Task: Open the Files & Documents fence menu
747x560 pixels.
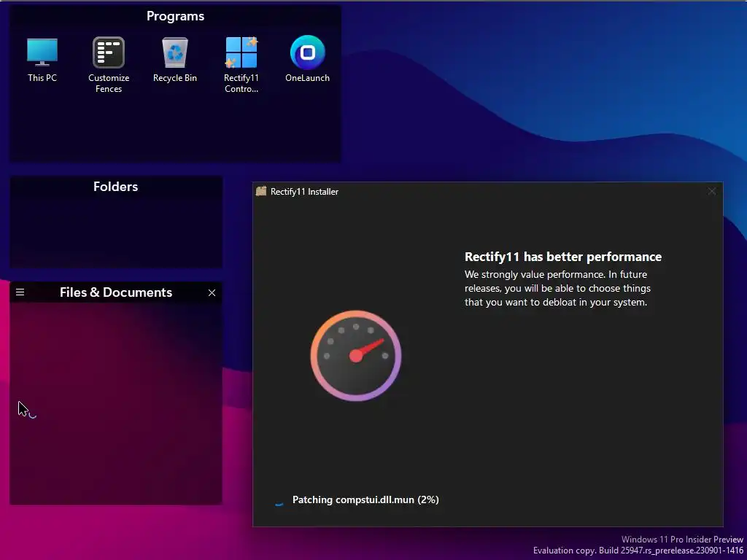Action: 20,292
